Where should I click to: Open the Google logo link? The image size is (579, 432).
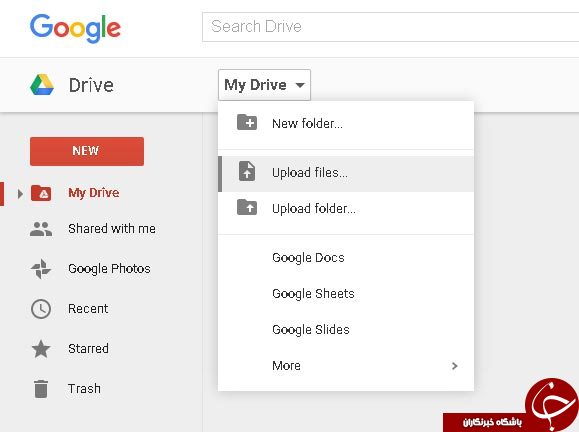[75, 28]
